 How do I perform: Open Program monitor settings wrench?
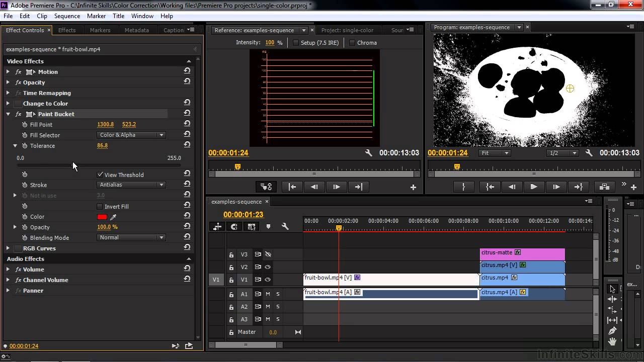pyautogui.click(x=589, y=153)
